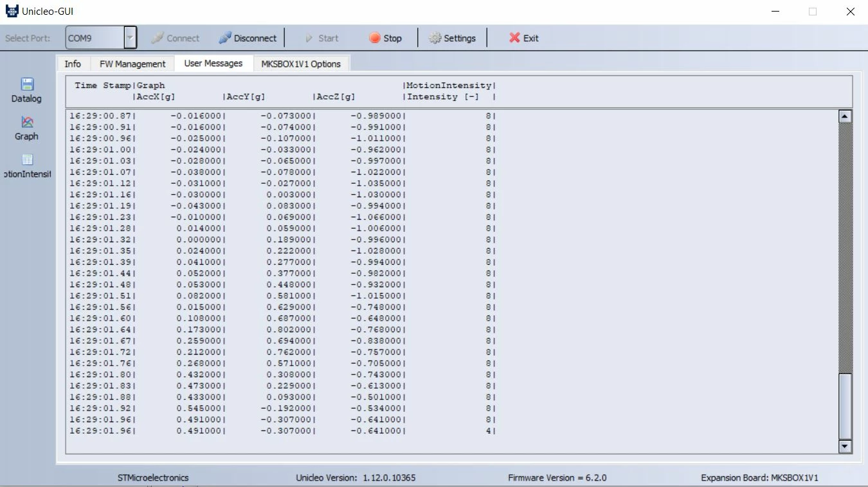Image resolution: width=868 pixels, height=487 pixels.
Task: Switch to the Info tab
Action: point(73,64)
